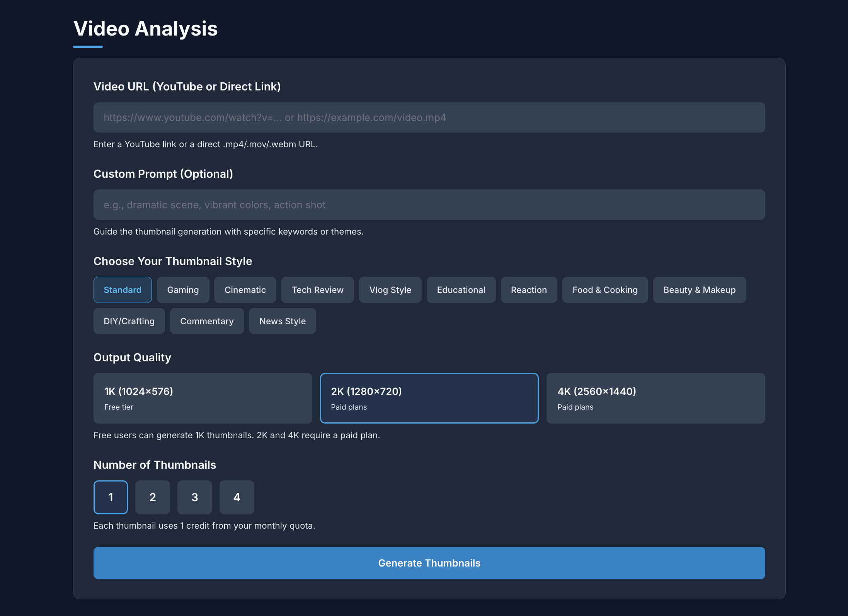Select the Commentary style chip

point(207,321)
